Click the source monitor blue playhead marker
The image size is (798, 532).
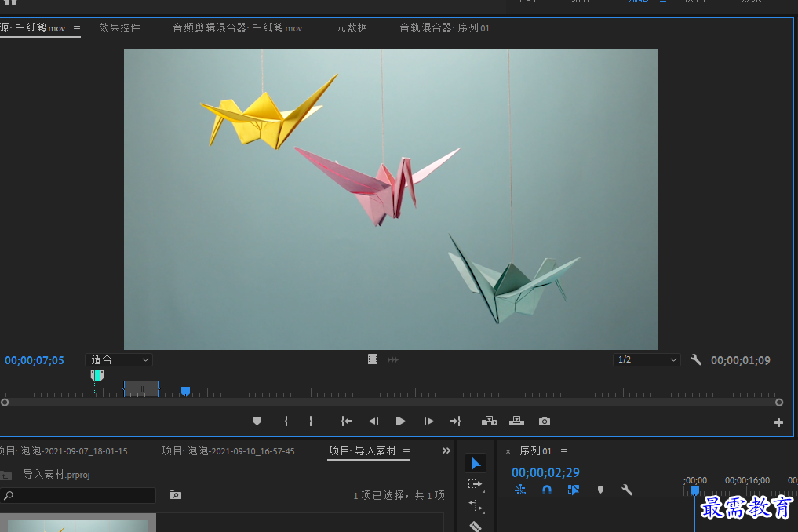coord(185,391)
